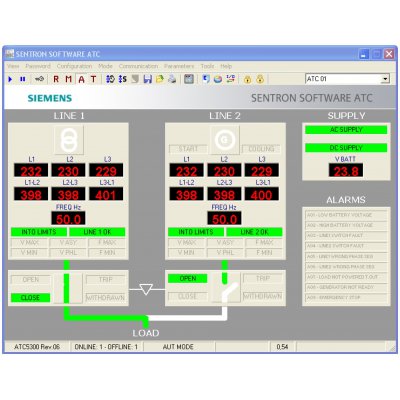Click the Line 1 CLOSE breaker button
The image size is (400, 400).
[30, 298]
